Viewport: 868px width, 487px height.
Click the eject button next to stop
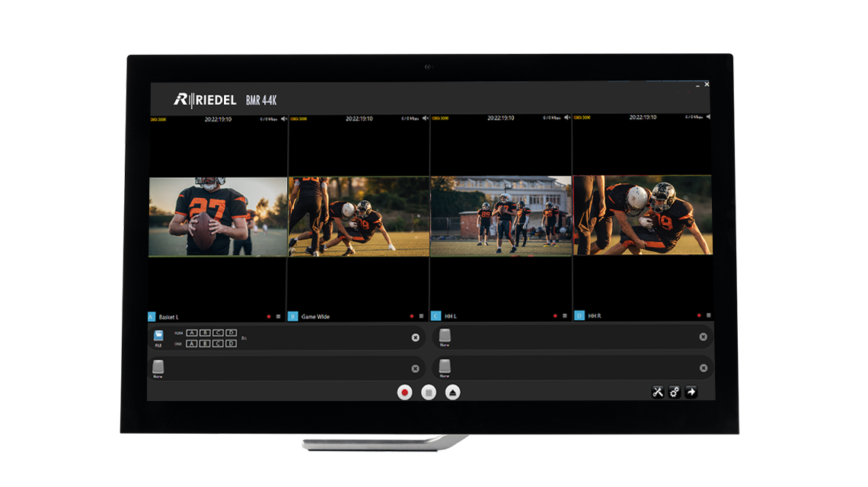(452, 393)
